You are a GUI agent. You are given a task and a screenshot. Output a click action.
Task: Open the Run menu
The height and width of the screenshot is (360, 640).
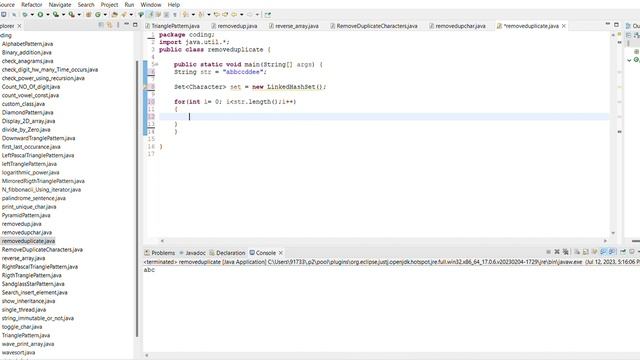(129, 4)
